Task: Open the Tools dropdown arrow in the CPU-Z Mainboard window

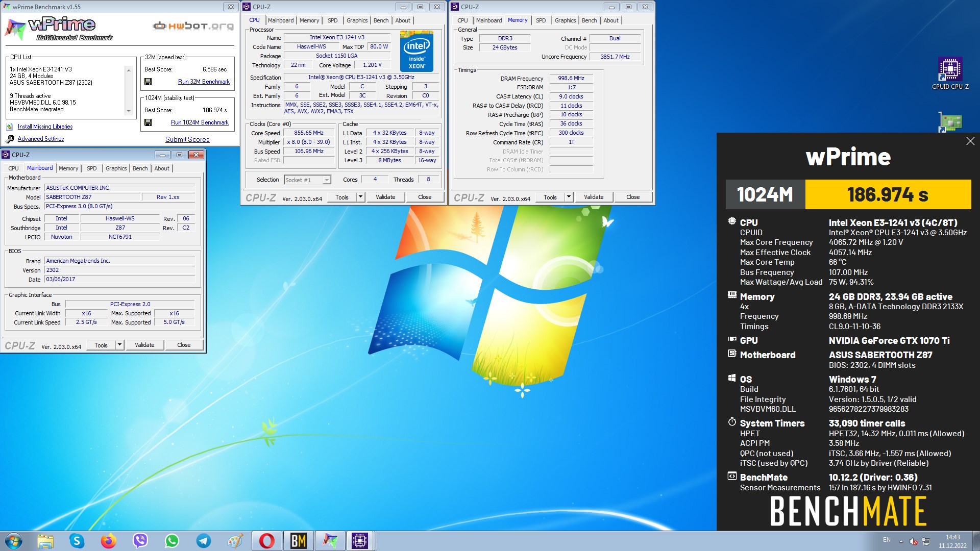Action: 119,345
